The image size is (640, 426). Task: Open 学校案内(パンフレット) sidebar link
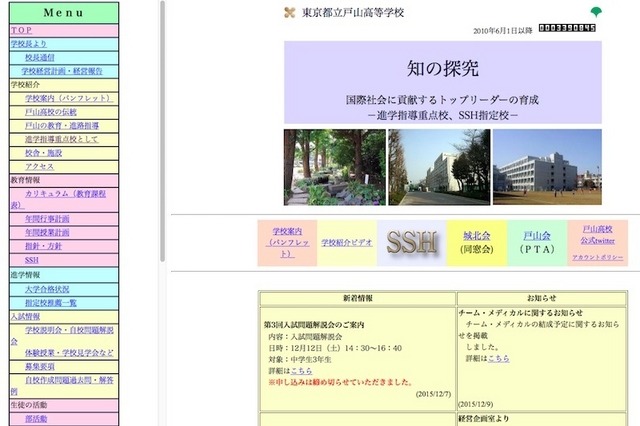(69, 98)
